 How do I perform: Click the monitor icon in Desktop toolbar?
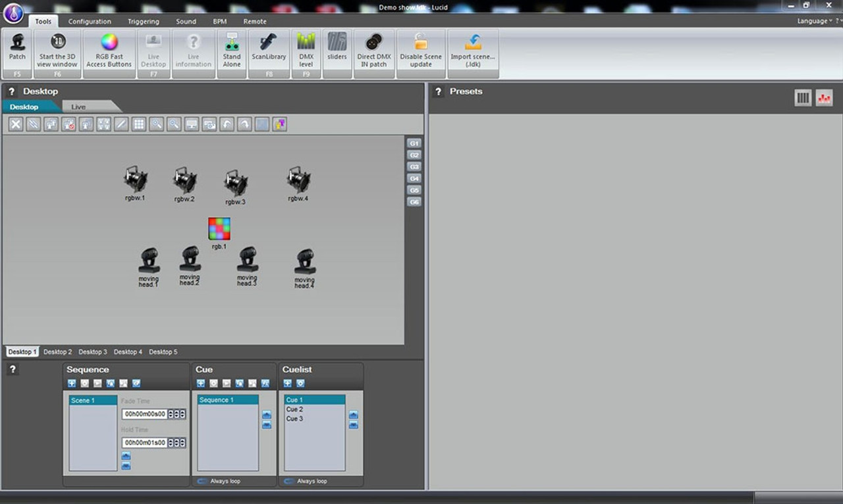[x=192, y=124]
